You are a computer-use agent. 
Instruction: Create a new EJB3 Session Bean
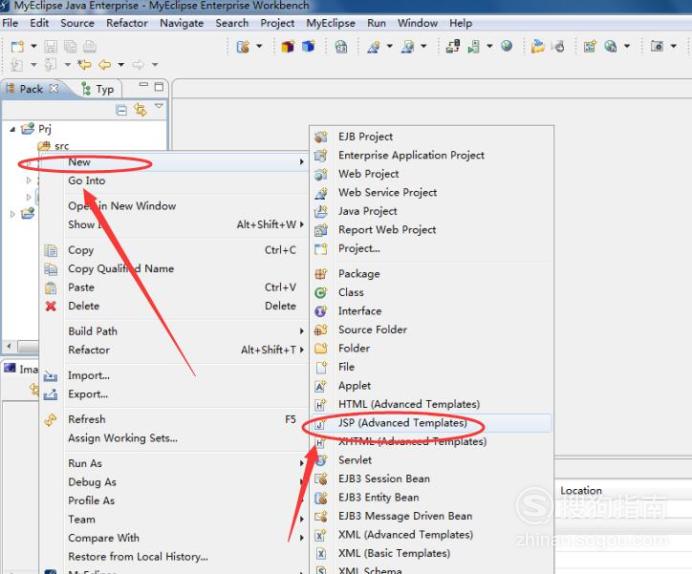pos(432,479)
